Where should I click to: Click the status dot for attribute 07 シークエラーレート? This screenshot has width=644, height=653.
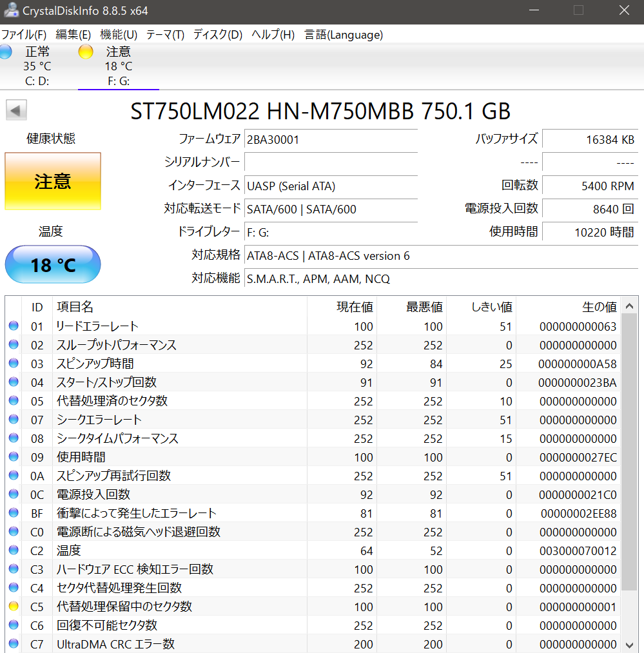14,419
